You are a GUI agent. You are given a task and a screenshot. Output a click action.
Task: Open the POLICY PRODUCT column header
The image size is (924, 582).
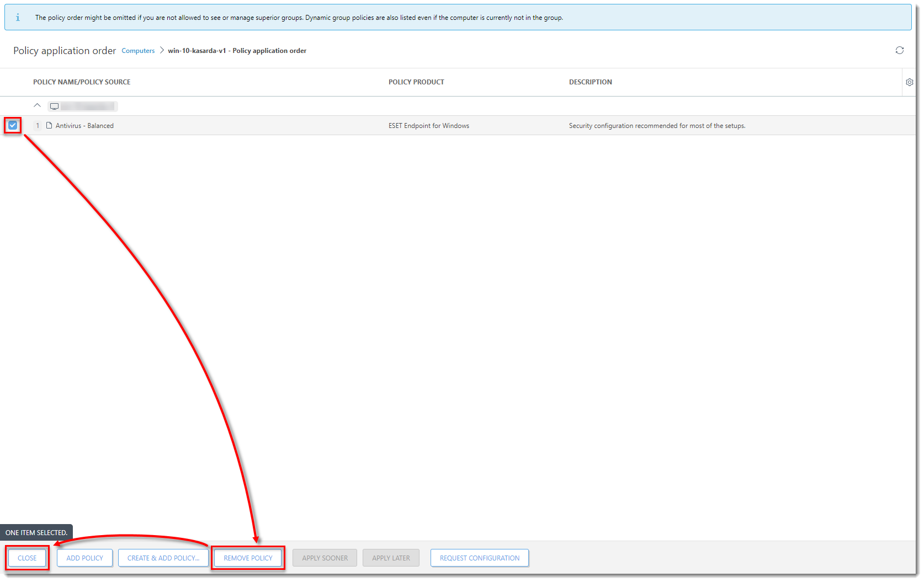[416, 82]
